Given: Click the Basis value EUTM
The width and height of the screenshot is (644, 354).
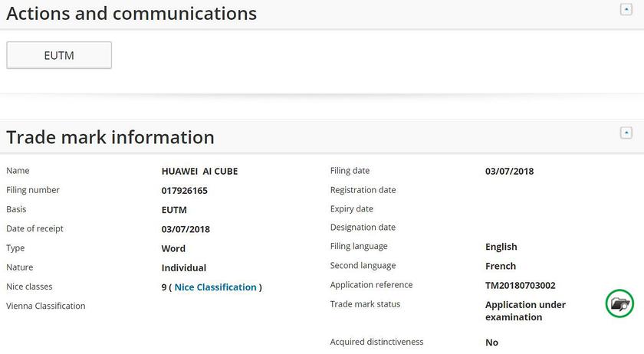Looking at the screenshot, I should (174, 210).
